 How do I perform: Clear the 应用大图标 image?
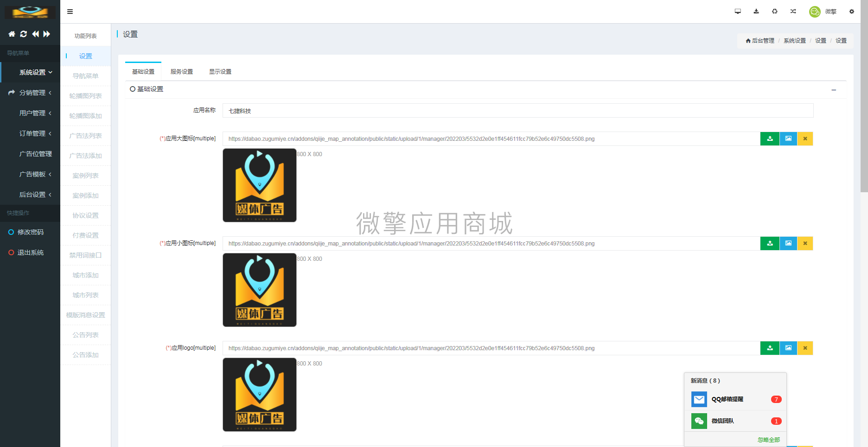[805, 139]
